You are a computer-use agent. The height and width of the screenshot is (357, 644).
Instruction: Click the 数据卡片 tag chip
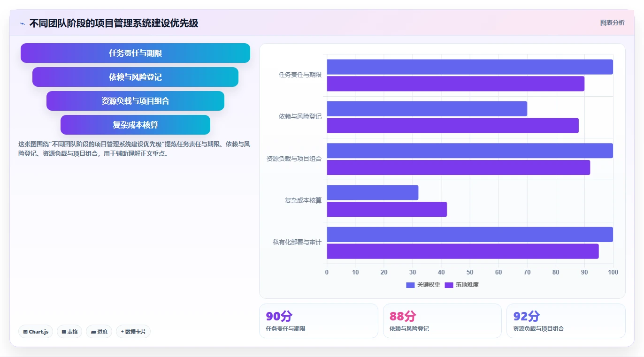(133, 332)
